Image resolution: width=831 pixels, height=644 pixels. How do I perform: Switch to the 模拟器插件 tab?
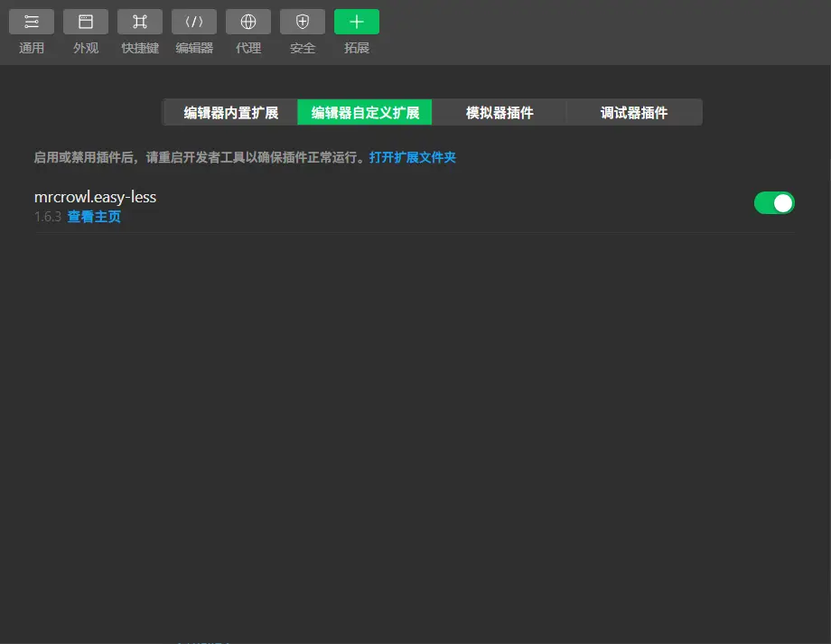coord(500,113)
